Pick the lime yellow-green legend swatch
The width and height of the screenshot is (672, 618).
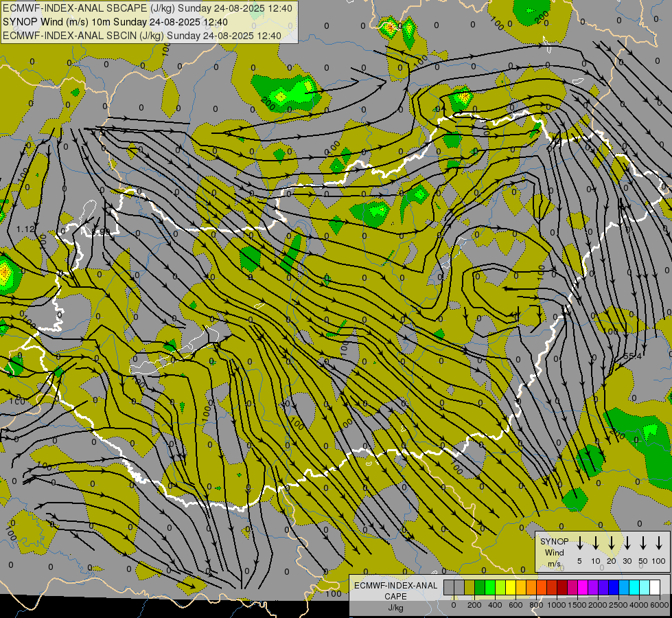(x=500, y=587)
